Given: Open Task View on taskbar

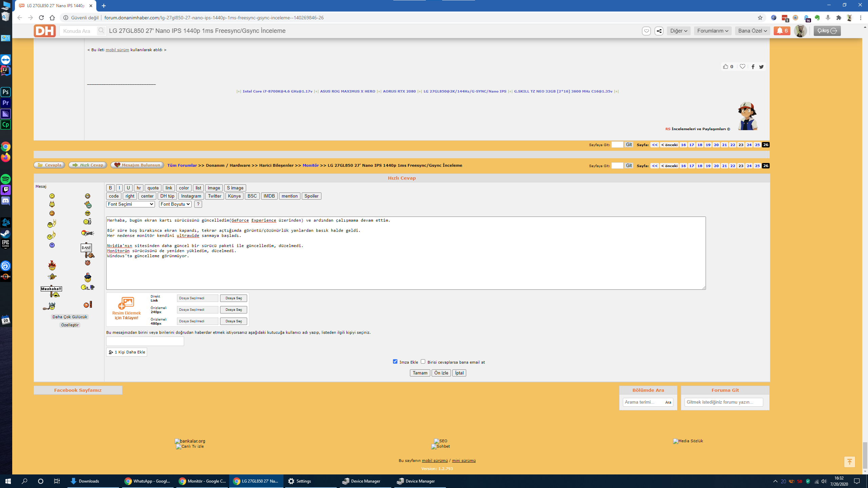Looking at the screenshot, I should (57, 481).
